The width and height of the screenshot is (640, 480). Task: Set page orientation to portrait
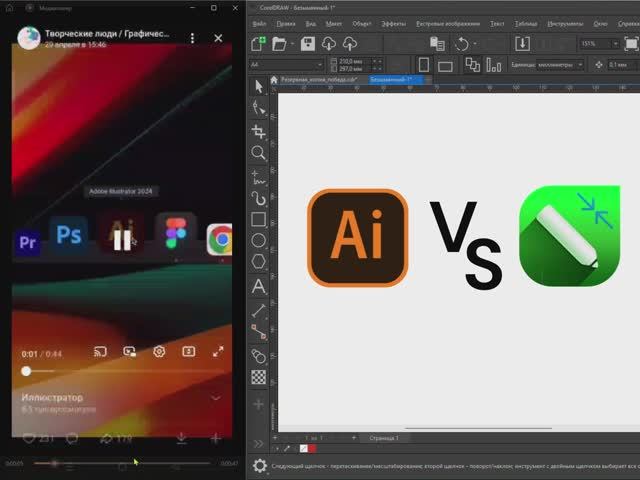coord(424,64)
